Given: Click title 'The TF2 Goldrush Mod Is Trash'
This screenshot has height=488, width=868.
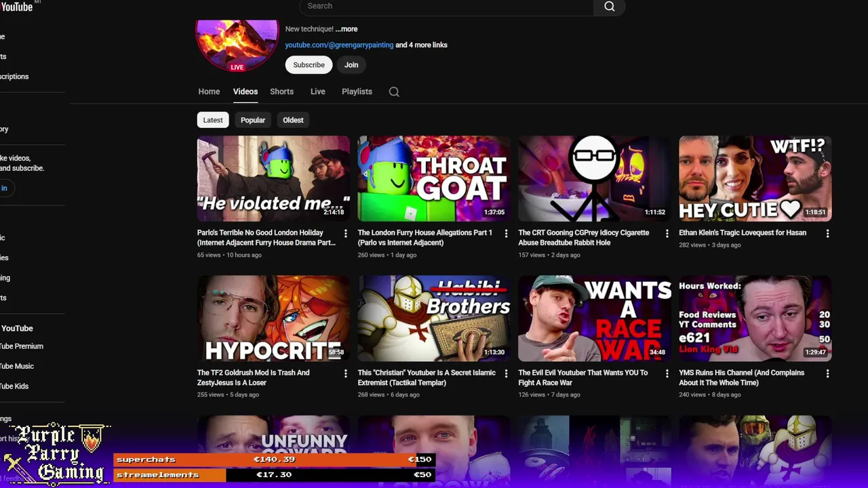Looking at the screenshot, I should 253,378.
